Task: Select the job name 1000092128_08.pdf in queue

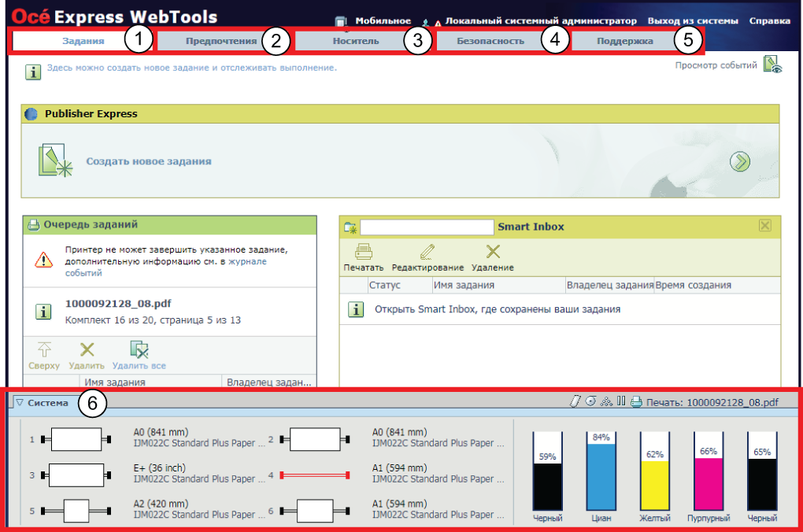Action: click(118, 304)
